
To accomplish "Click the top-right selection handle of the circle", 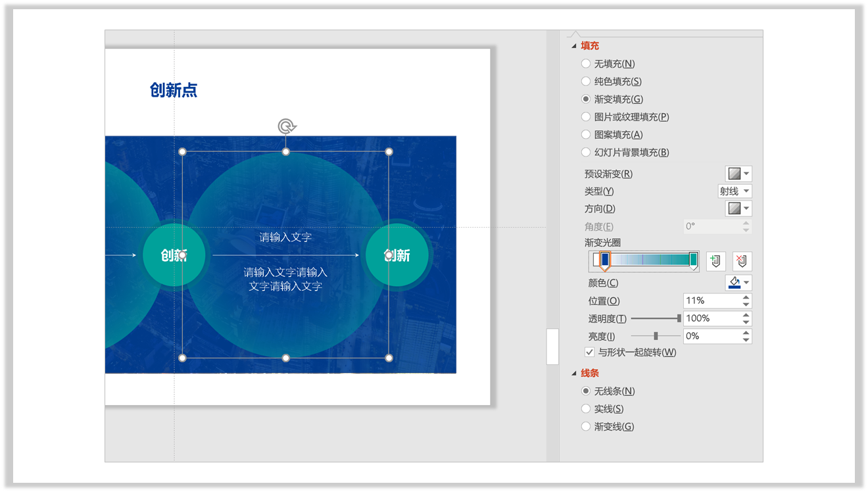I will click(389, 152).
